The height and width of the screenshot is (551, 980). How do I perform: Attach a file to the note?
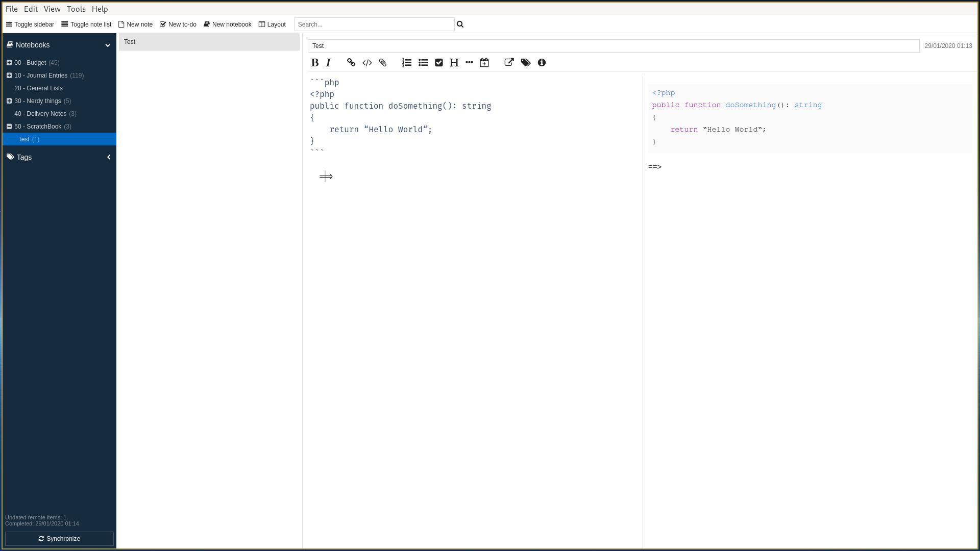(x=383, y=62)
